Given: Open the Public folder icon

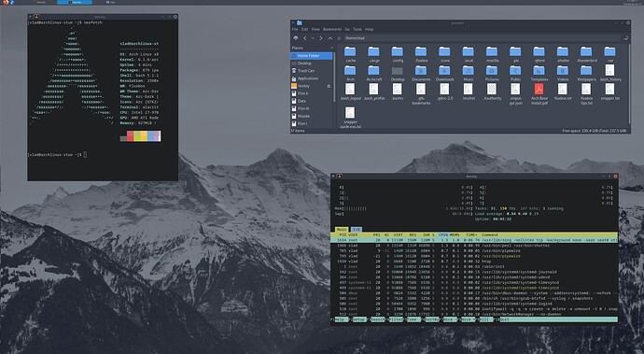Looking at the screenshot, I should point(515,71).
